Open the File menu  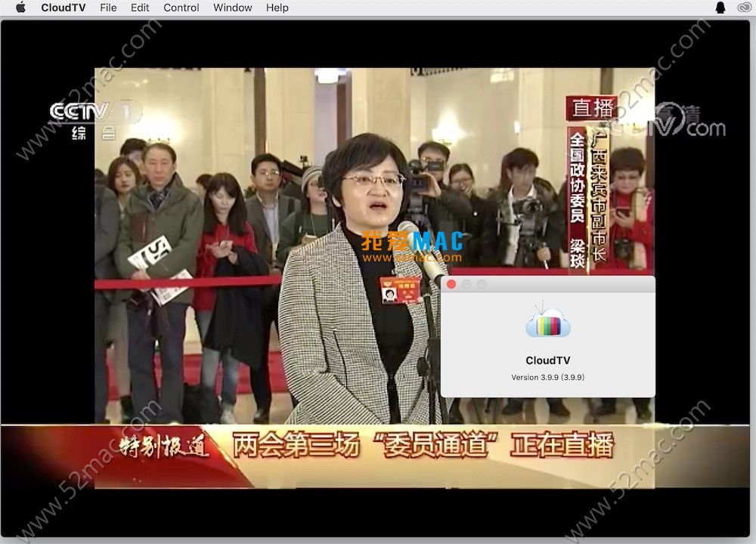[x=108, y=8]
